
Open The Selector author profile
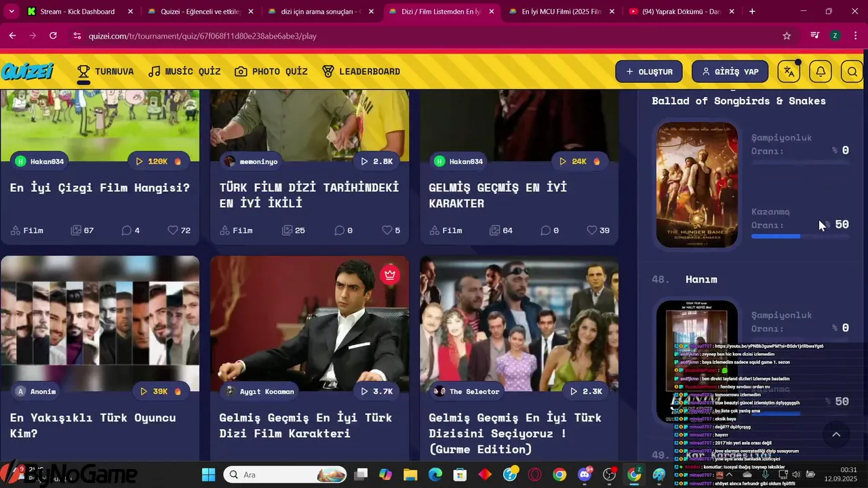pyautogui.click(x=467, y=391)
